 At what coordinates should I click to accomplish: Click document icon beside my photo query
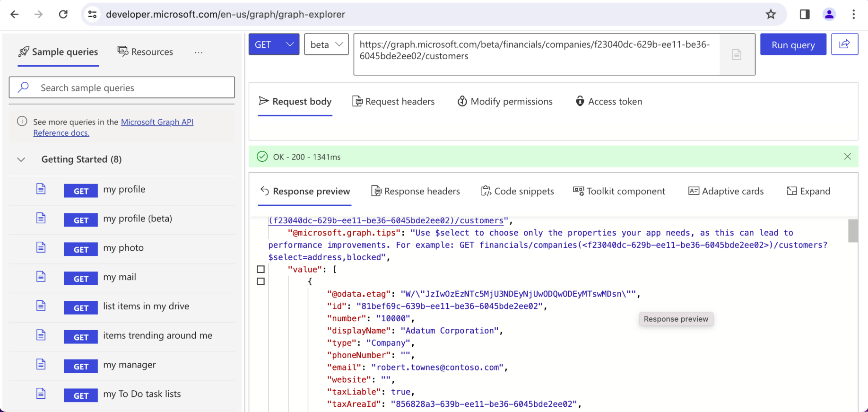[x=41, y=248]
